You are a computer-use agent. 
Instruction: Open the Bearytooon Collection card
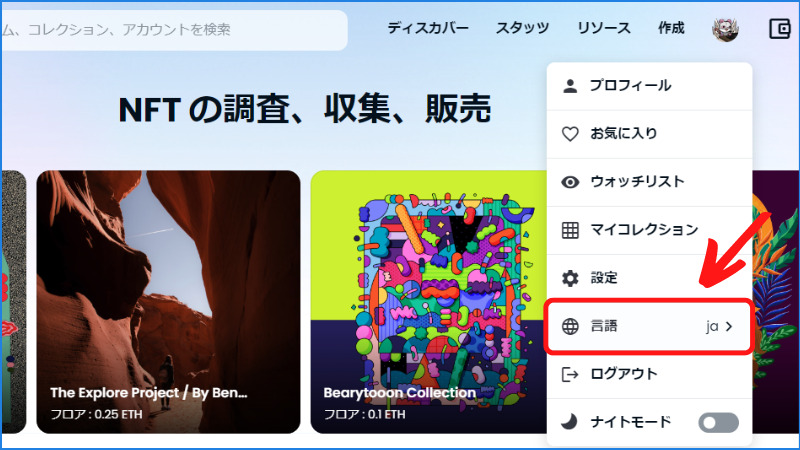[429, 302]
